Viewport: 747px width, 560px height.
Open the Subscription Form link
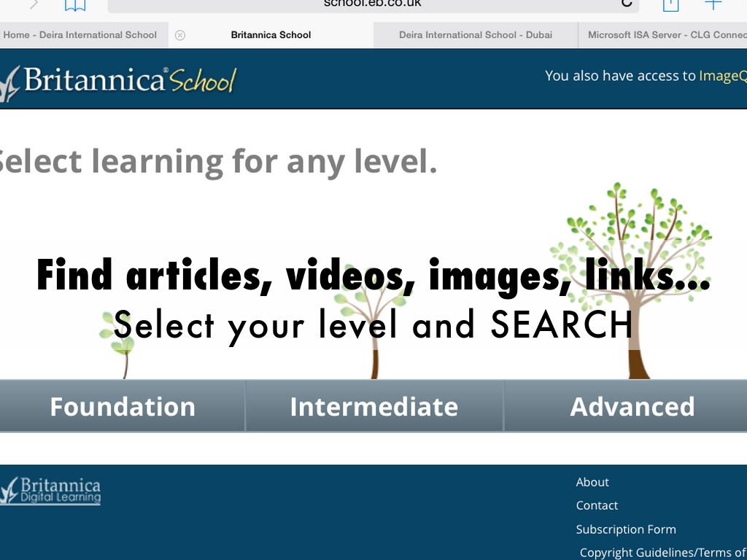pos(626,529)
